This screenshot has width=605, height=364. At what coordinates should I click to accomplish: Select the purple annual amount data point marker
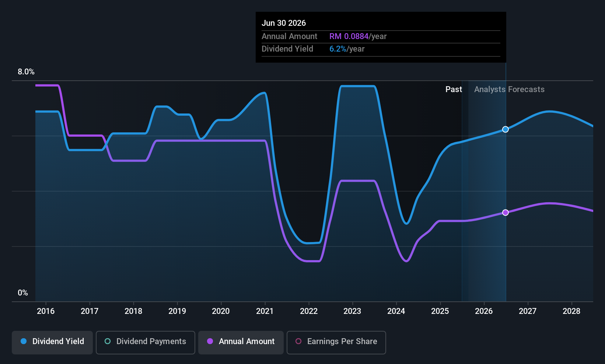[506, 213]
